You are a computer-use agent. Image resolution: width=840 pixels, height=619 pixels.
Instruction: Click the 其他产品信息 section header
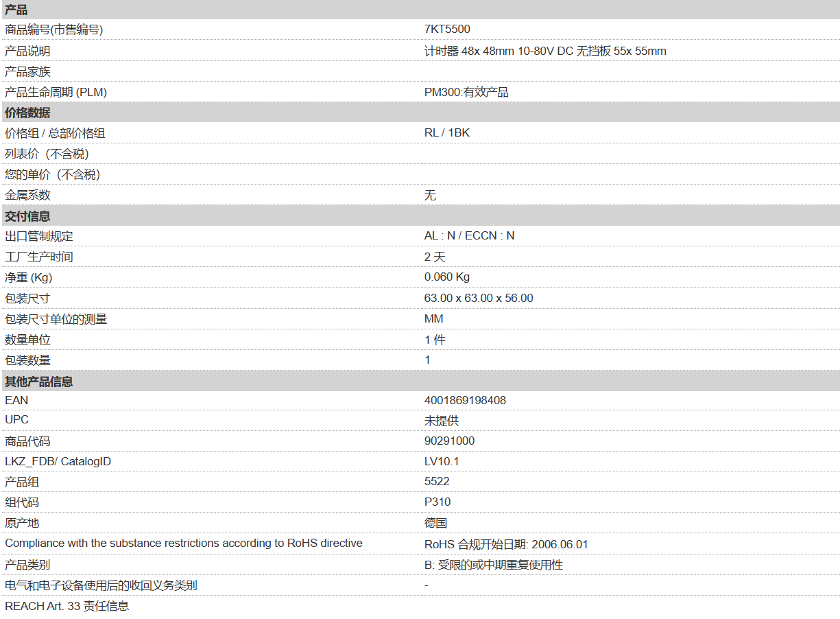[x=39, y=381]
